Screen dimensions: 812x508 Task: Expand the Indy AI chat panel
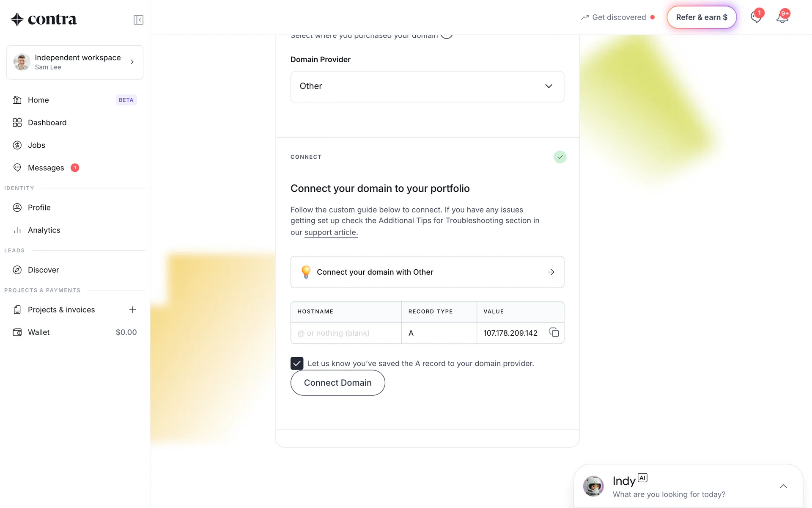[x=783, y=486]
